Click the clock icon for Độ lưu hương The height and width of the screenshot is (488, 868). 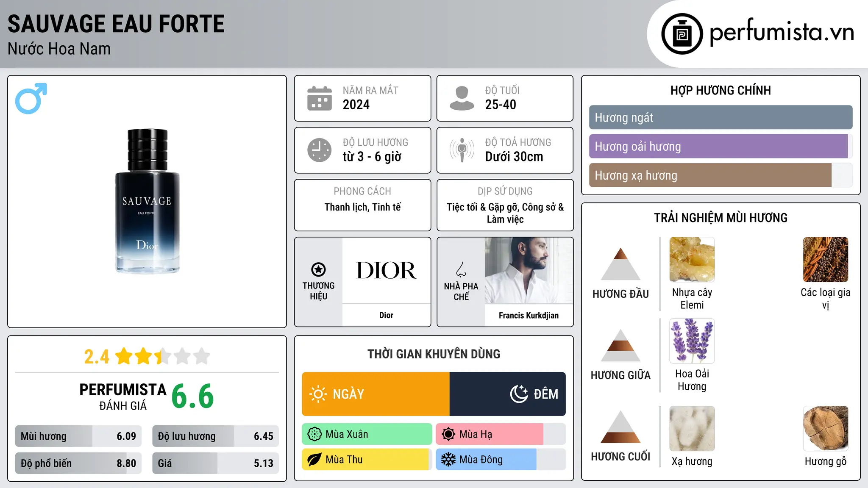pos(320,150)
